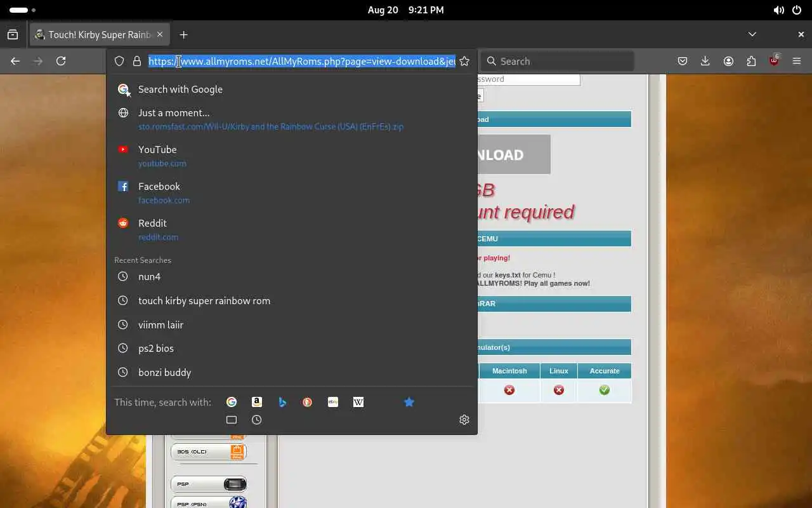
Task: Click the Accurate column header
Action: 605,371
